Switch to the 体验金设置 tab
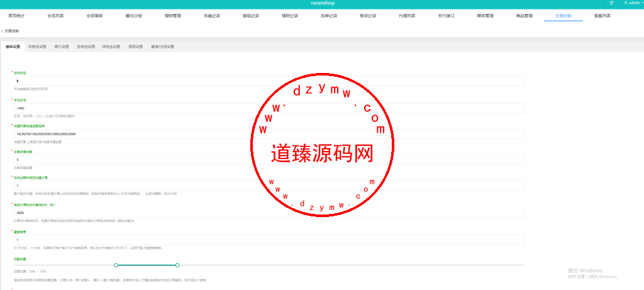The image size is (644, 290). click(x=111, y=47)
